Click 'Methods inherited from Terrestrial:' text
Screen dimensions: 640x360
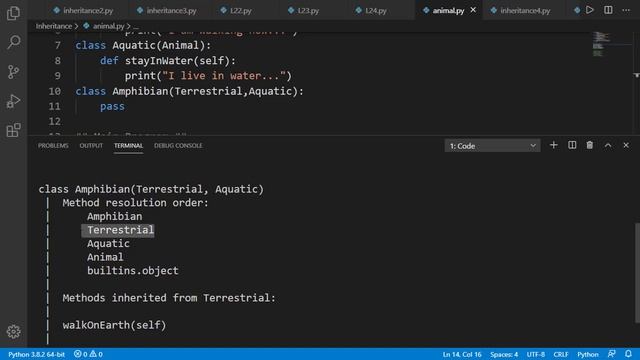point(169,298)
